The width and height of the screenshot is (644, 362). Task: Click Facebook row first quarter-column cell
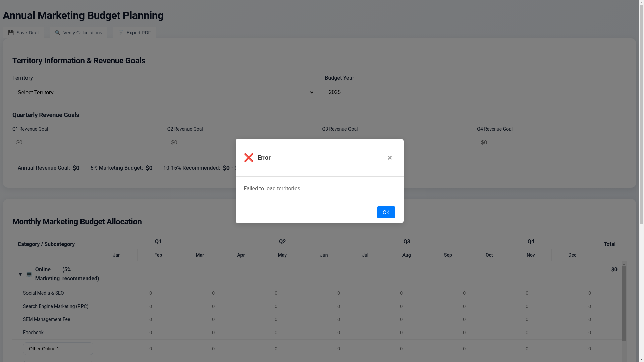pyautogui.click(x=151, y=333)
